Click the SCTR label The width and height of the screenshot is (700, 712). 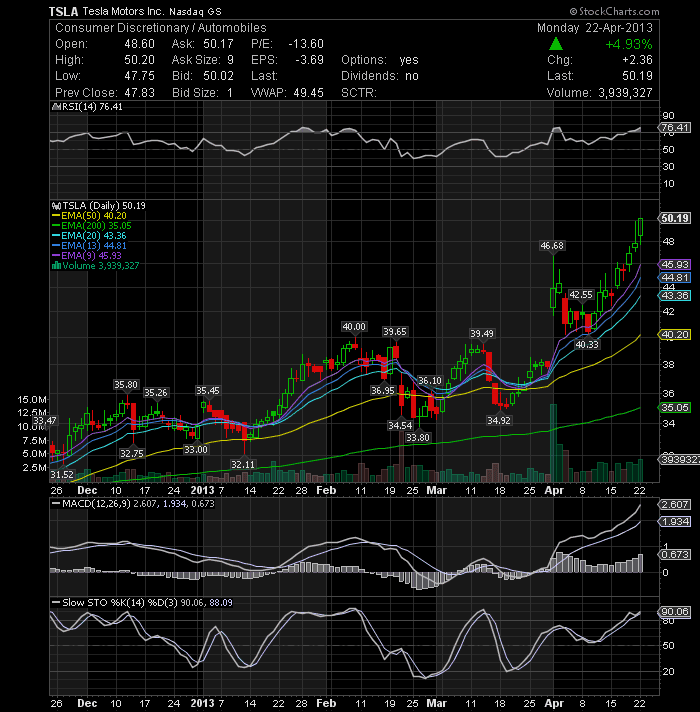click(x=359, y=93)
